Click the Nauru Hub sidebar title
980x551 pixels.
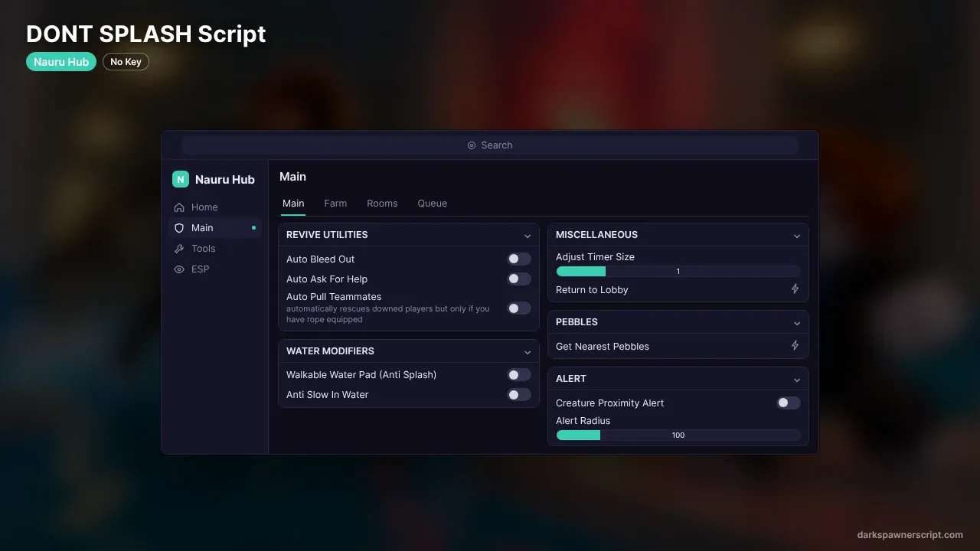[225, 180]
